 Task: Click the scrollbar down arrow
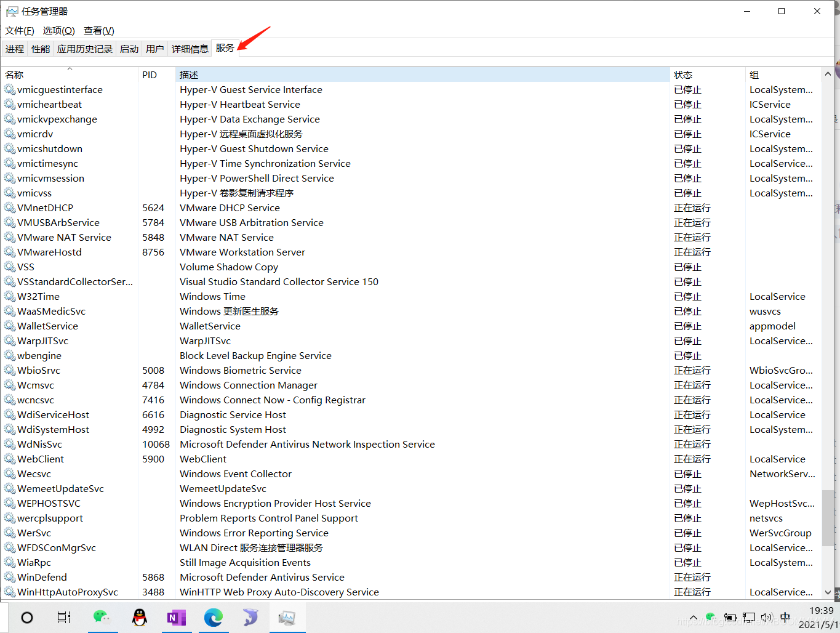828,592
